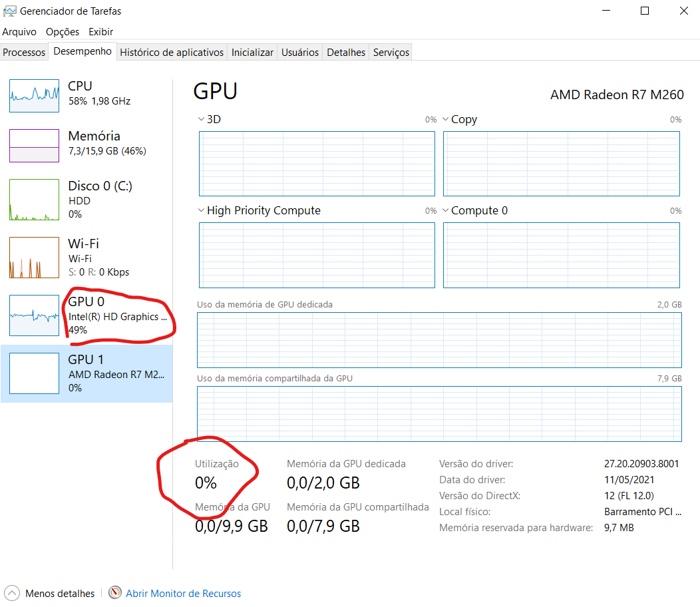The image size is (700, 607).
Task: Switch to the Processos tab
Action: point(24,53)
